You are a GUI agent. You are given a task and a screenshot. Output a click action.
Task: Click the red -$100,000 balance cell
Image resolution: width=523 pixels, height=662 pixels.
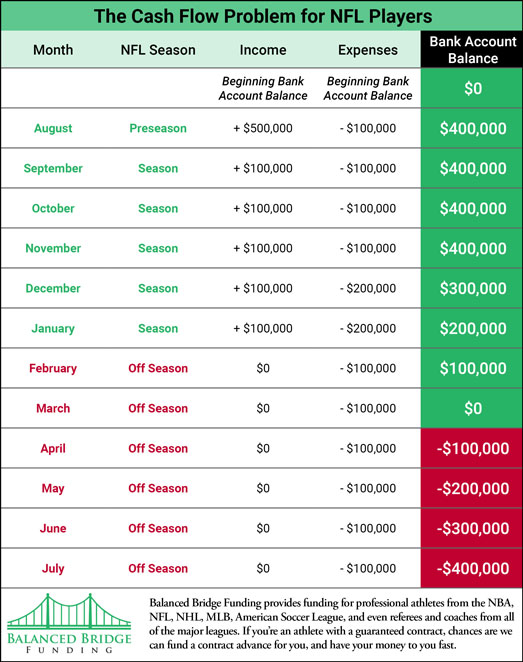[472, 448]
